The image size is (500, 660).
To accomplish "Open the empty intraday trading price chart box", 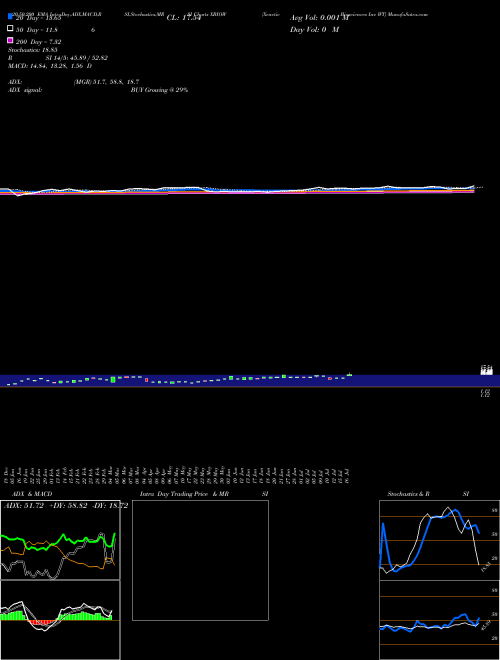I will [200, 560].
